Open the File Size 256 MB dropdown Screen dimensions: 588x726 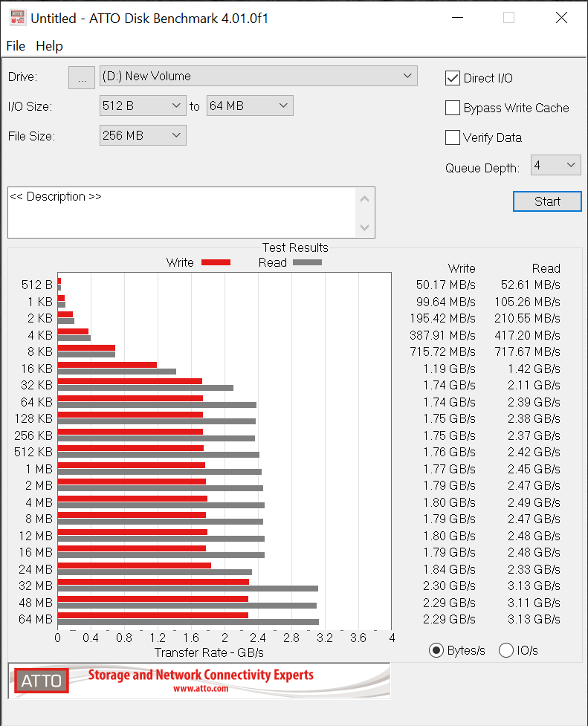tap(143, 135)
